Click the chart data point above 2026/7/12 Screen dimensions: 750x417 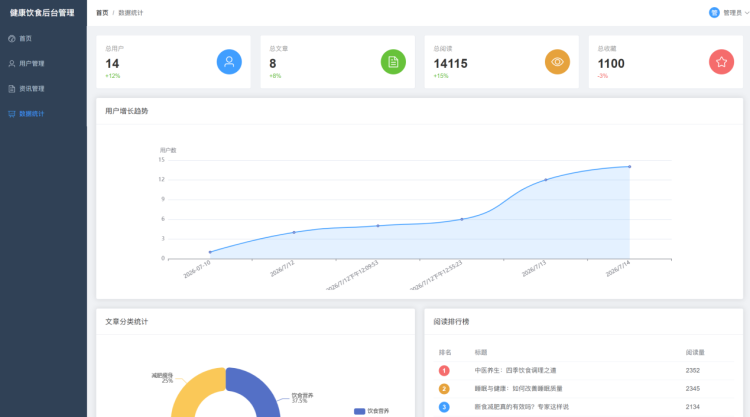tap(294, 232)
